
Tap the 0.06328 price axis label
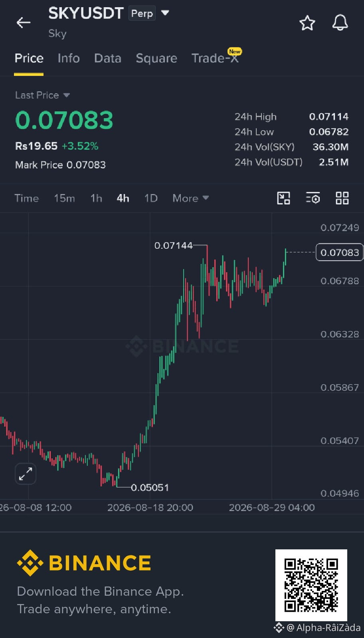point(340,334)
